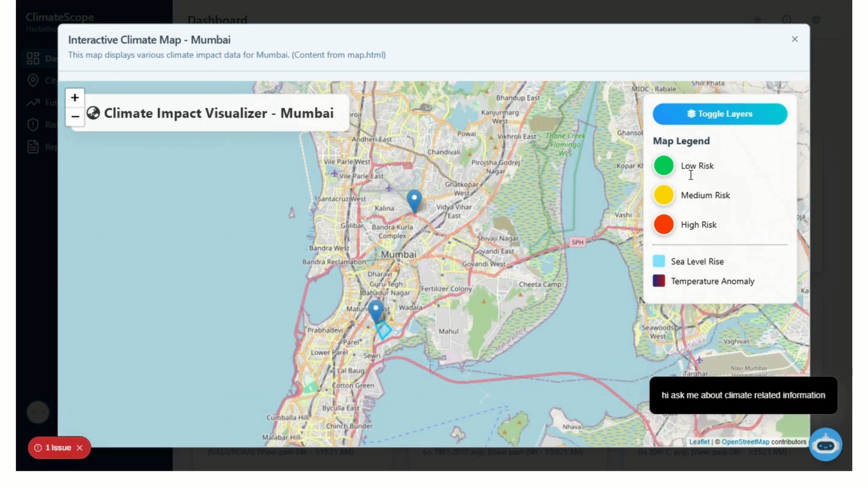Screen dimensions: 868x494
Task: Click the Dashboard grid icon in the dimmed sidebar
Action: 33,58
